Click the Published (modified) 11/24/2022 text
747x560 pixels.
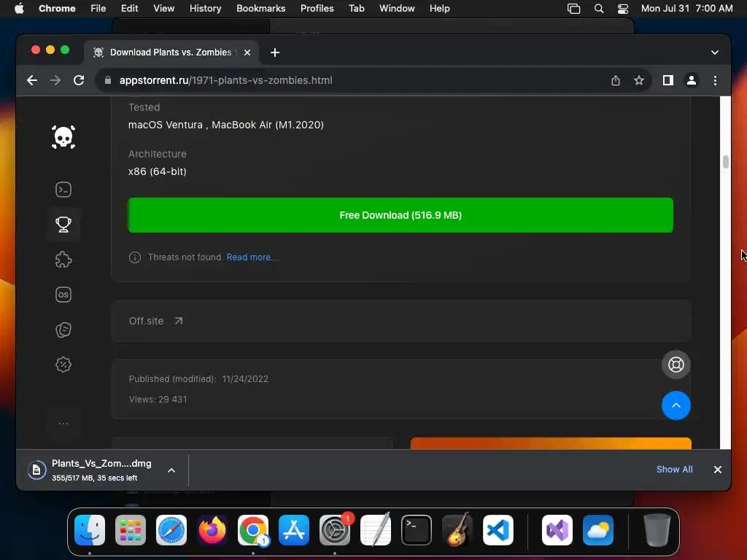pyautogui.click(x=198, y=379)
